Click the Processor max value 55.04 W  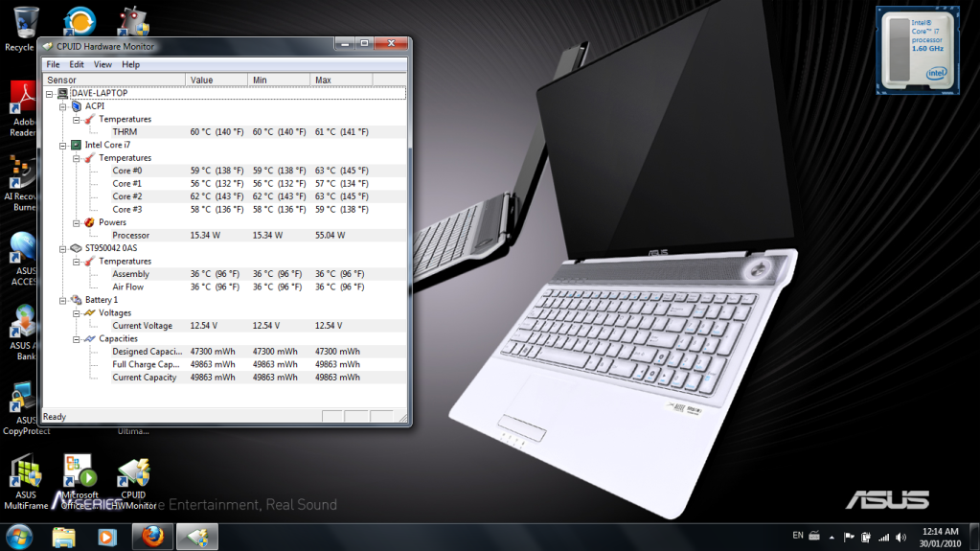(x=330, y=236)
